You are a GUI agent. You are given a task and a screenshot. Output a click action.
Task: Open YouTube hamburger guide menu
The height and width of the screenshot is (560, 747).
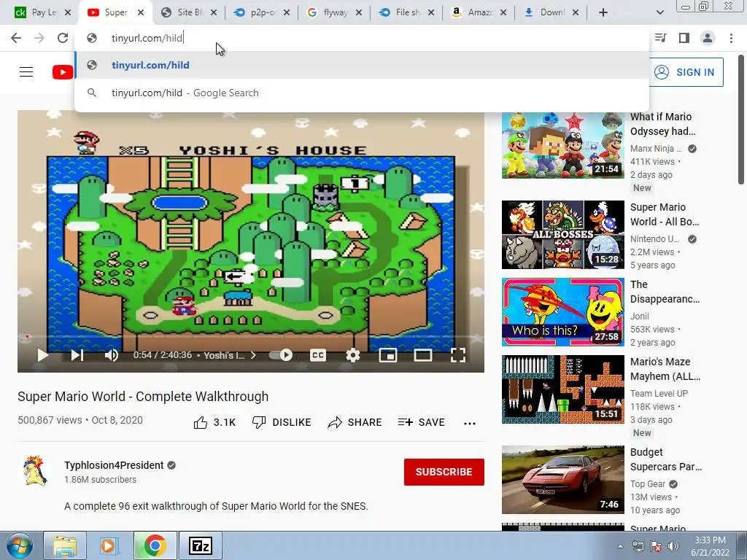pos(26,72)
